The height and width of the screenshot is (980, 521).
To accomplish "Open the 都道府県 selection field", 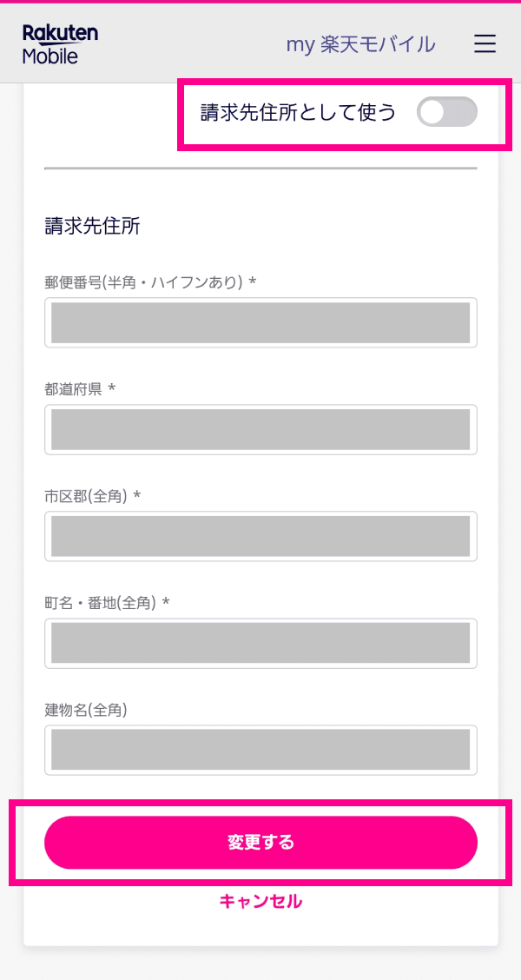I will click(x=260, y=429).
